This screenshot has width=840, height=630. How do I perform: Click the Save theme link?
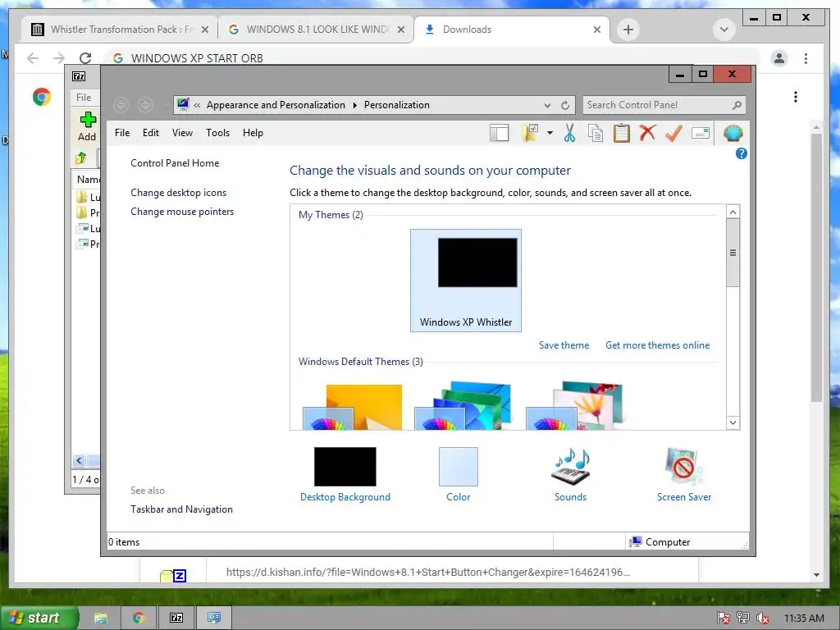(564, 345)
